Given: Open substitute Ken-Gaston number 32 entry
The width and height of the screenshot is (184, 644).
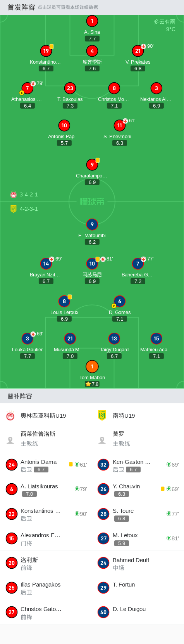Looking at the screenshot, I should [138, 465].
